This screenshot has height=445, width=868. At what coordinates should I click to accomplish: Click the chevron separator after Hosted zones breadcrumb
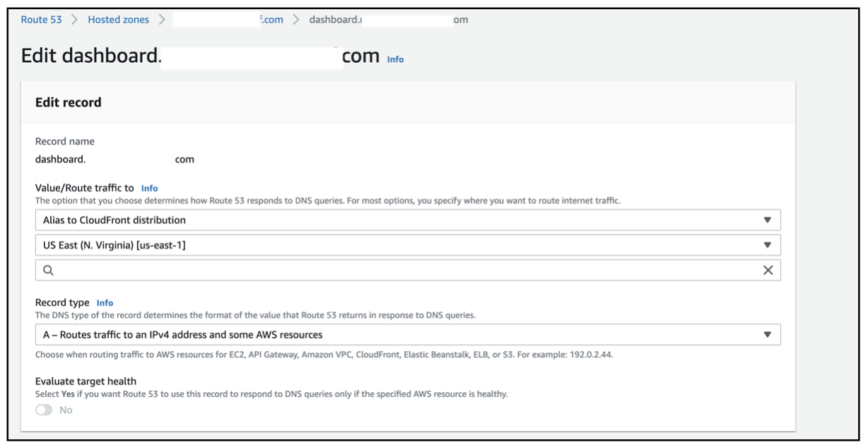[162, 20]
